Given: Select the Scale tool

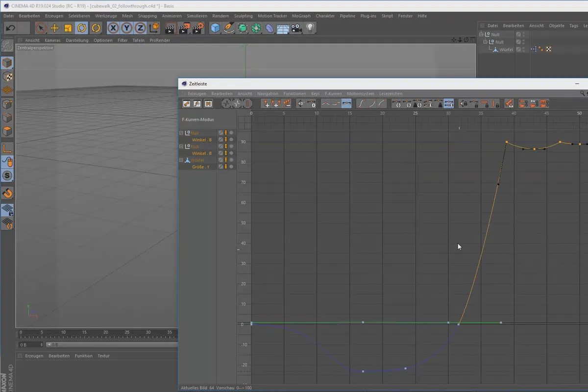Looking at the screenshot, I should click(68, 28).
